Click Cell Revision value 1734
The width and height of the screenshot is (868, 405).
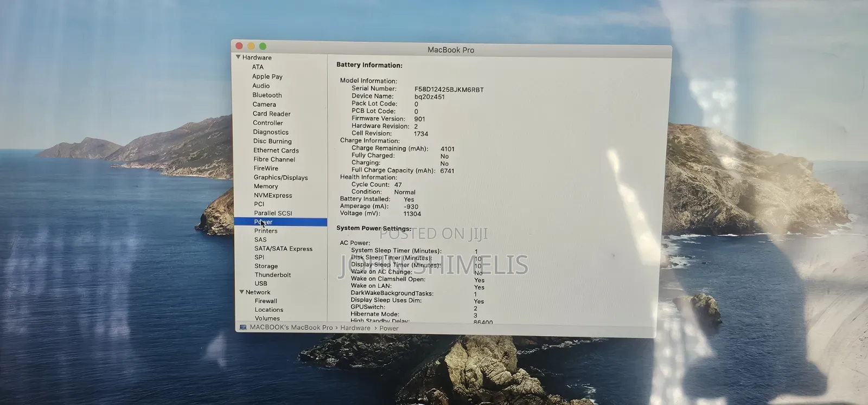421,134
